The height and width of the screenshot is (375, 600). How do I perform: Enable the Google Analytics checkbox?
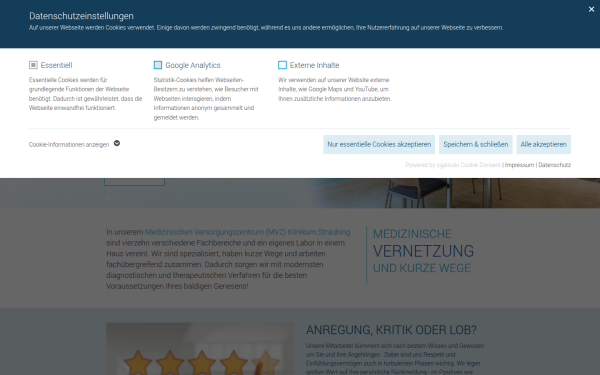[x=158, y=65]
